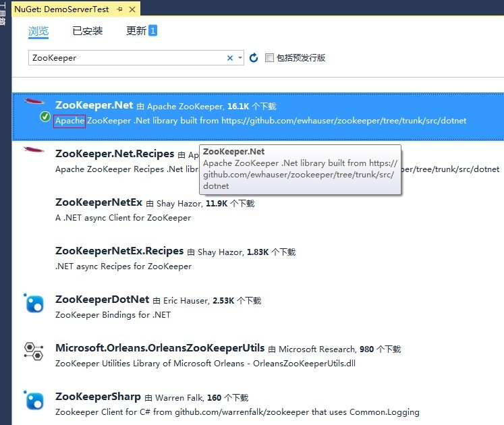Click the 980 downloads count
This screenshot has height=425, width=504.
tap(367, 349)
